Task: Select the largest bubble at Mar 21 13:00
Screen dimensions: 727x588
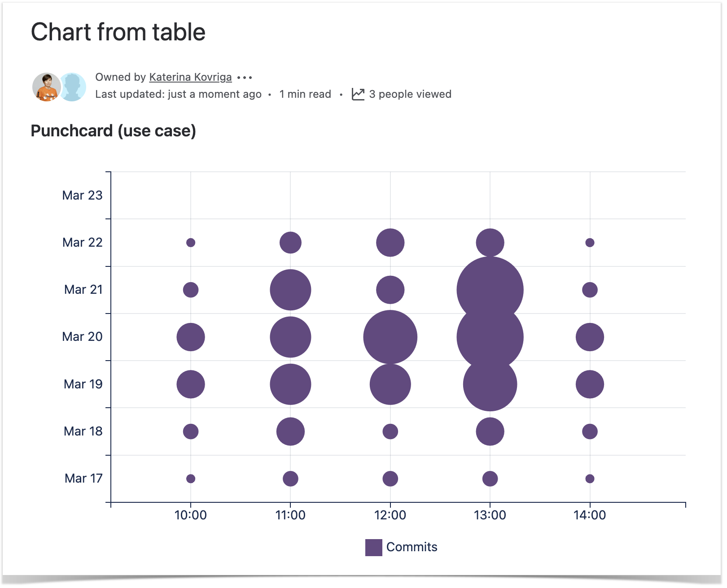Action: point(490,290)
